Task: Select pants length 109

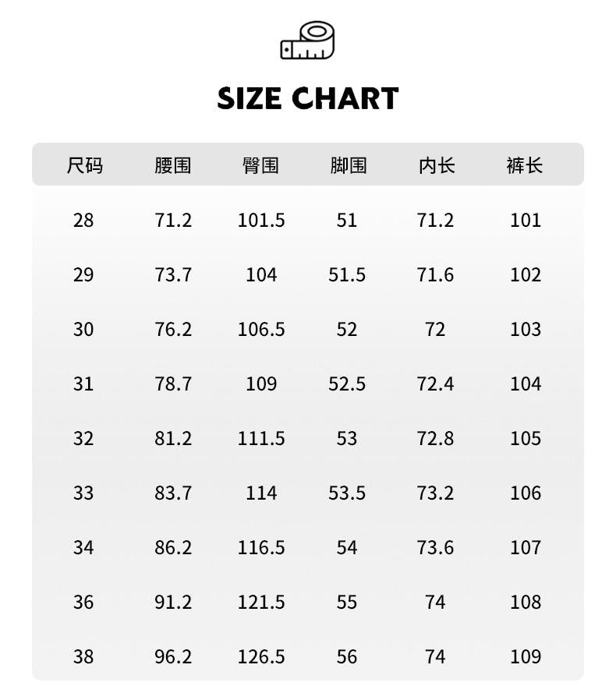Action: click(x=525, y=657)
